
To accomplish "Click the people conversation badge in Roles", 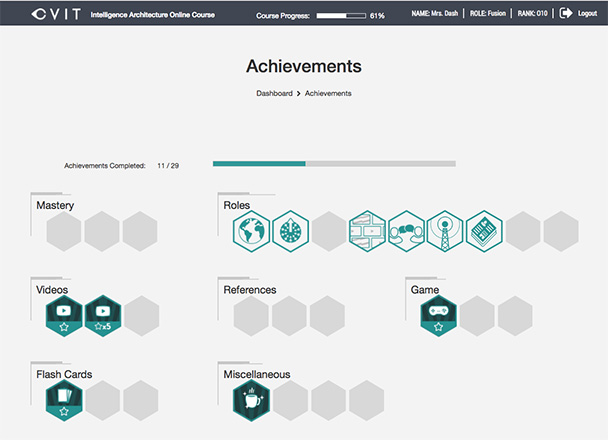I will pos(406,231).
